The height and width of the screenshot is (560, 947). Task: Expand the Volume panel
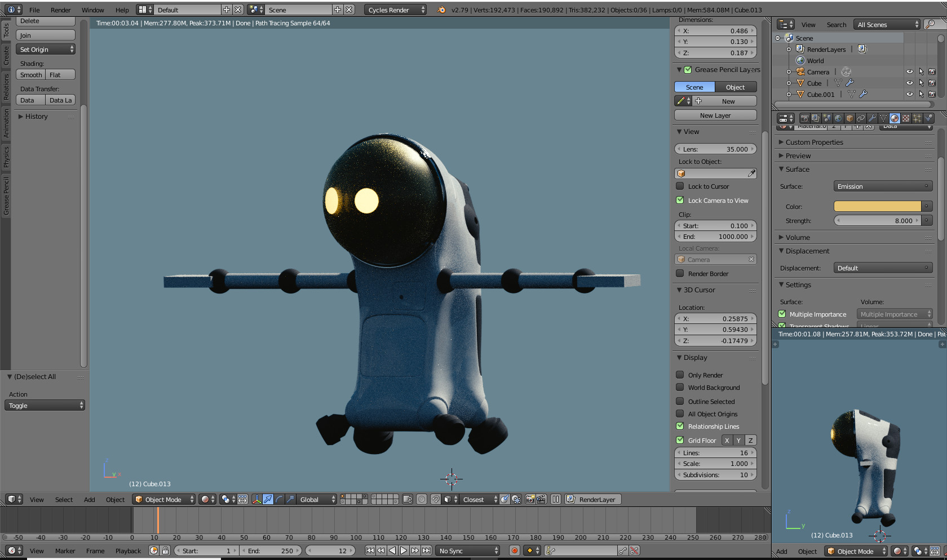(x=798, y=237)
